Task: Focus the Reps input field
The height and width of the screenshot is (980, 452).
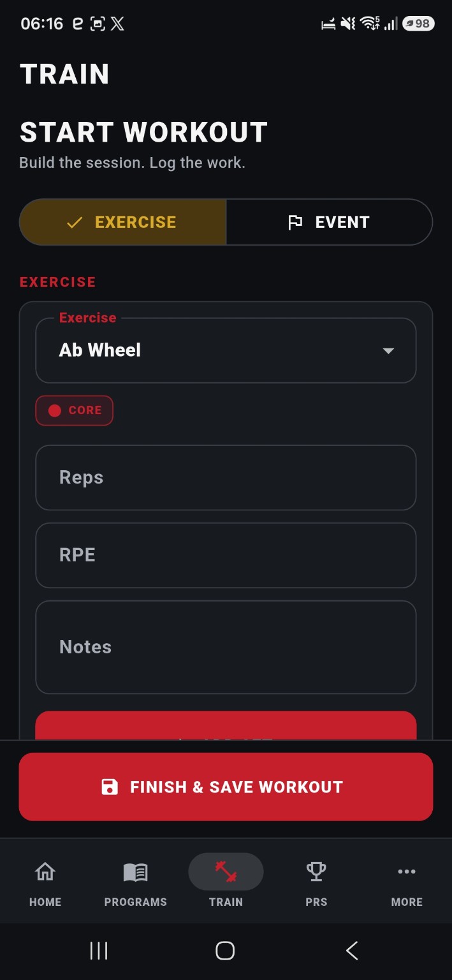Action: tap(226, 477)
